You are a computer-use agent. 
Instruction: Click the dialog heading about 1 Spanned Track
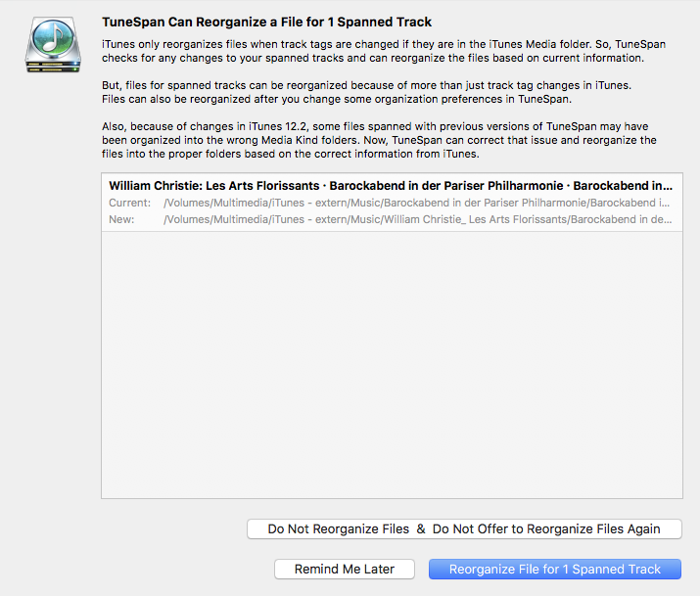pos(267,22)
